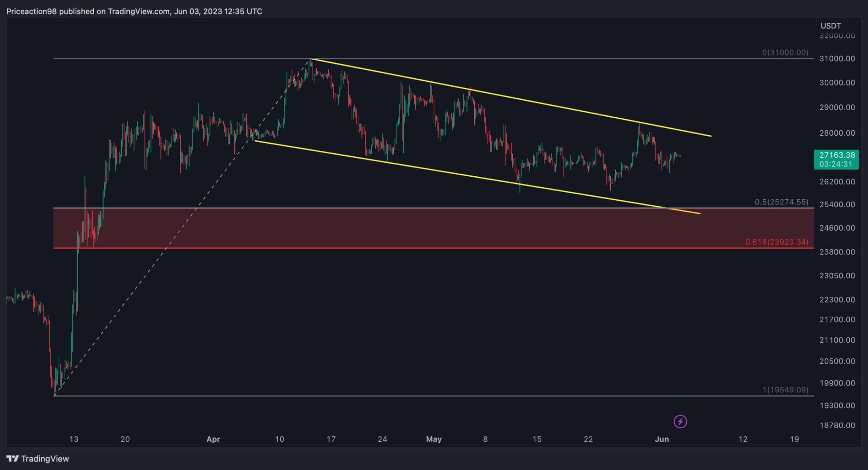Image resolution: width=868 pixels, height=470 pixels.
Task: Click the 30000.00 price axis tick
Action: tap(837, 83)
